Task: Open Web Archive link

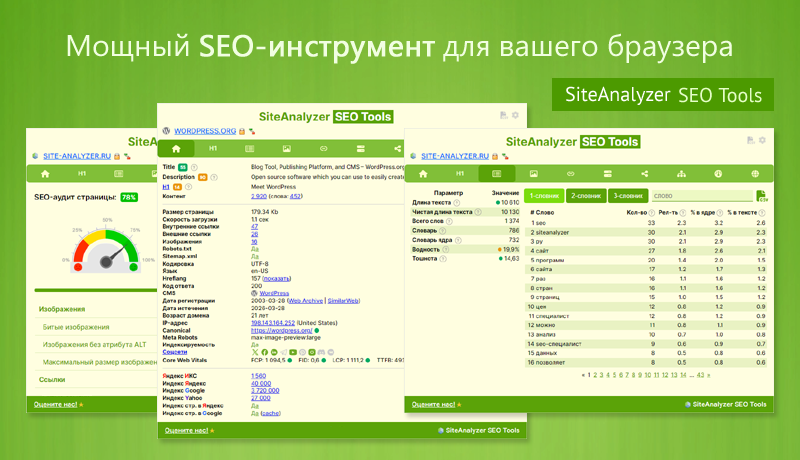Action: [306, 301]
